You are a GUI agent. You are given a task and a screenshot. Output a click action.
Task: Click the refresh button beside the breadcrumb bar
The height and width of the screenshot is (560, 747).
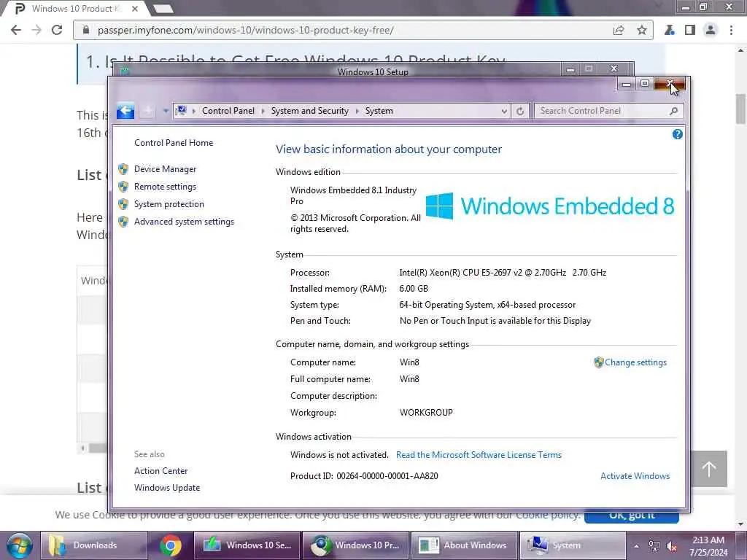pyautogui.click(x=519, y=111)
